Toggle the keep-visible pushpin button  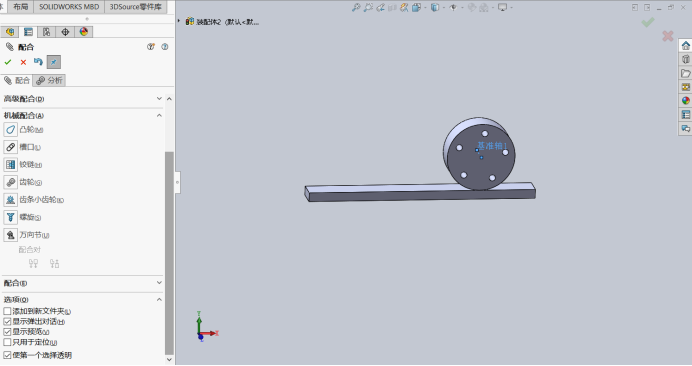pos(53,62)
